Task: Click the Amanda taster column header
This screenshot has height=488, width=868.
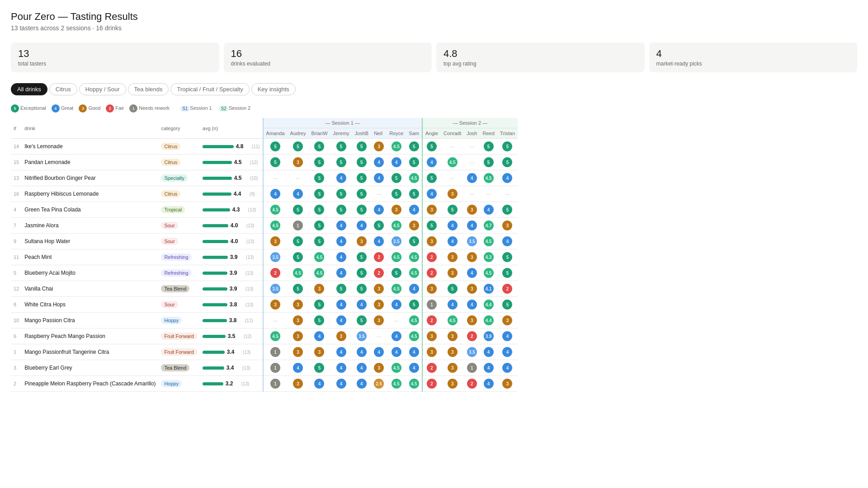Action: point(275,133)
